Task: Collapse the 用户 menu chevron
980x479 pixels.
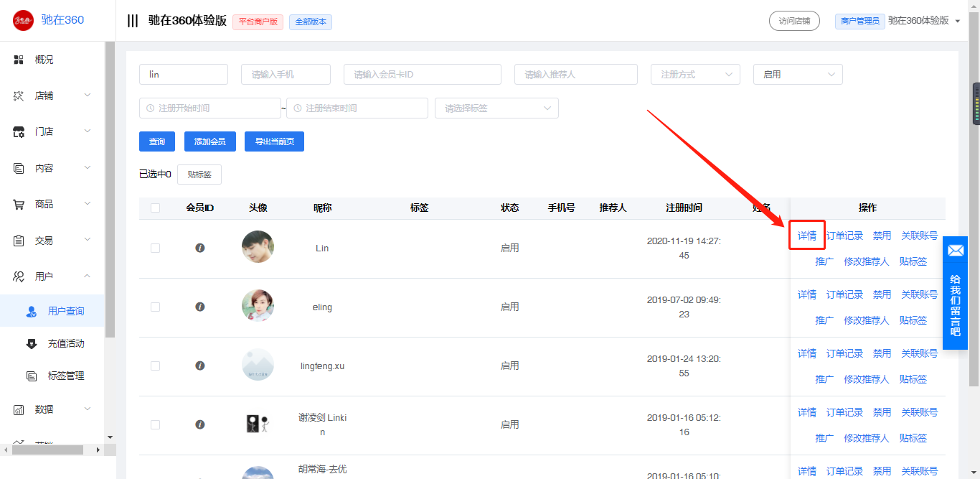Action: click(x=88, y=276)
